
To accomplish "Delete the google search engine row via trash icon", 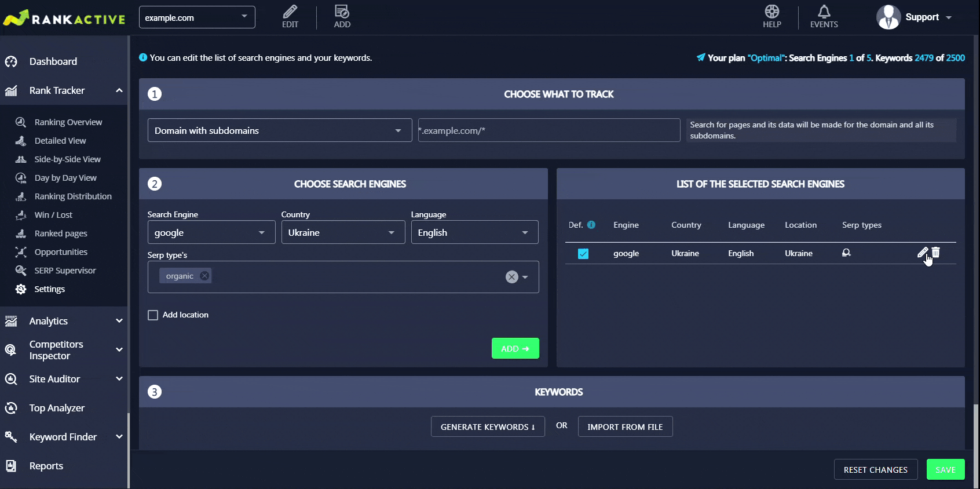I will (x=935, y=253).
